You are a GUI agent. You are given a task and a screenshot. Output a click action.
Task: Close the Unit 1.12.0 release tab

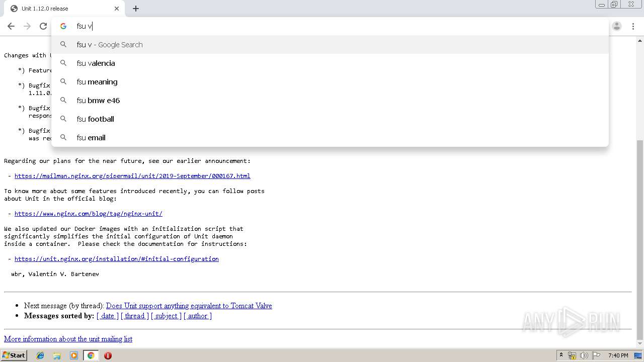(x=117, y=9)
